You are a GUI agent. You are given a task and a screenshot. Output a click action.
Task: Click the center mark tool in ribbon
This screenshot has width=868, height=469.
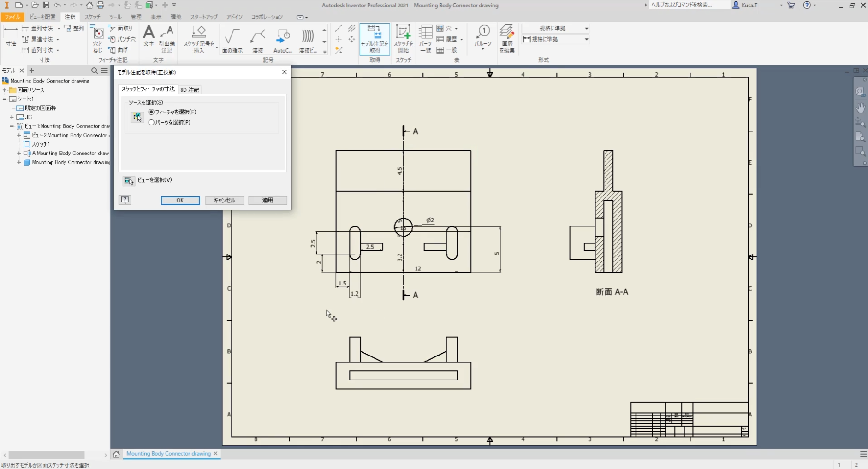(339, 39)
